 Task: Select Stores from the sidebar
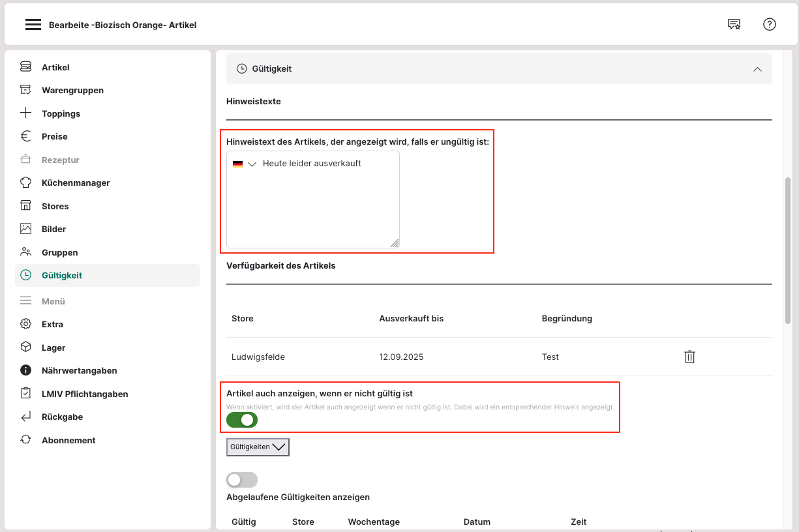[55, 206]
